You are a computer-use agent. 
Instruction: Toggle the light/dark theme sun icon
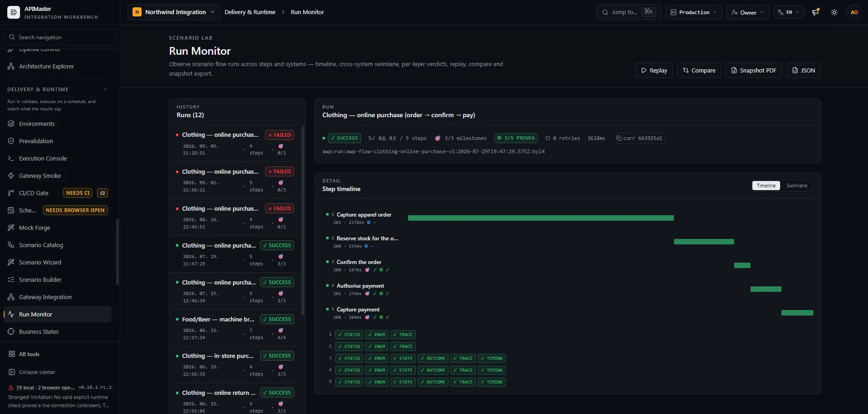coord(834,12)
